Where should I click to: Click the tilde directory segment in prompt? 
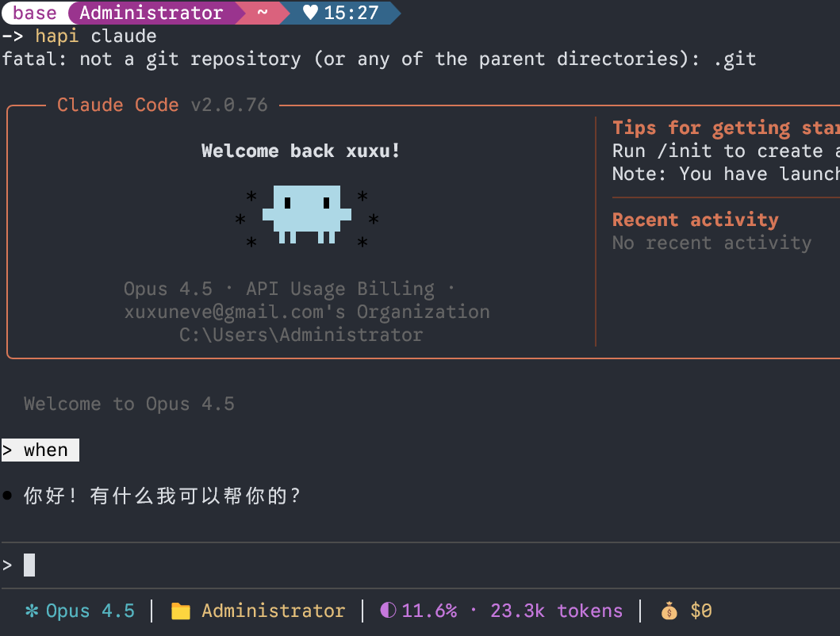click(263, 13)
